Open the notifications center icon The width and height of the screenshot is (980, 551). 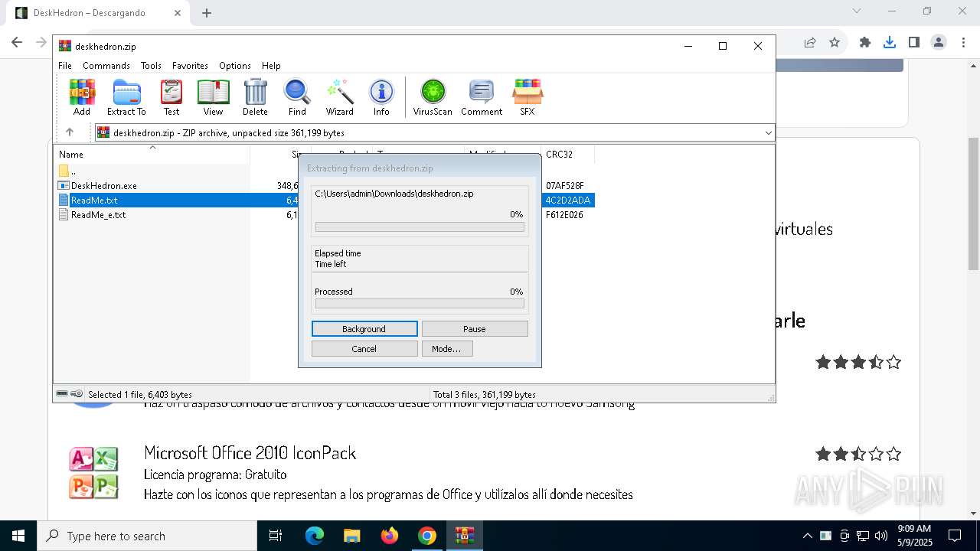pos(955,536)
